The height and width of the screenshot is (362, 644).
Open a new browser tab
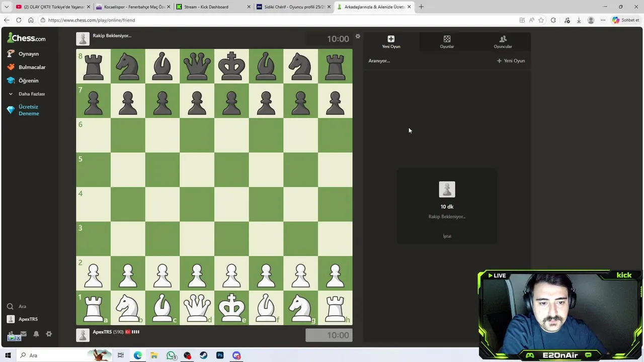(x=421, y=7)
